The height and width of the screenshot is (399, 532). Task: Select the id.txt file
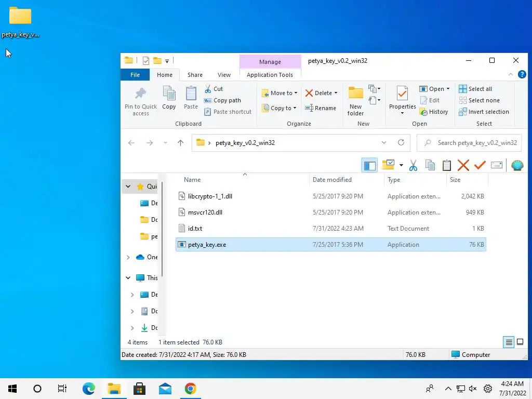pyautogui.click(x=331, y=229)
